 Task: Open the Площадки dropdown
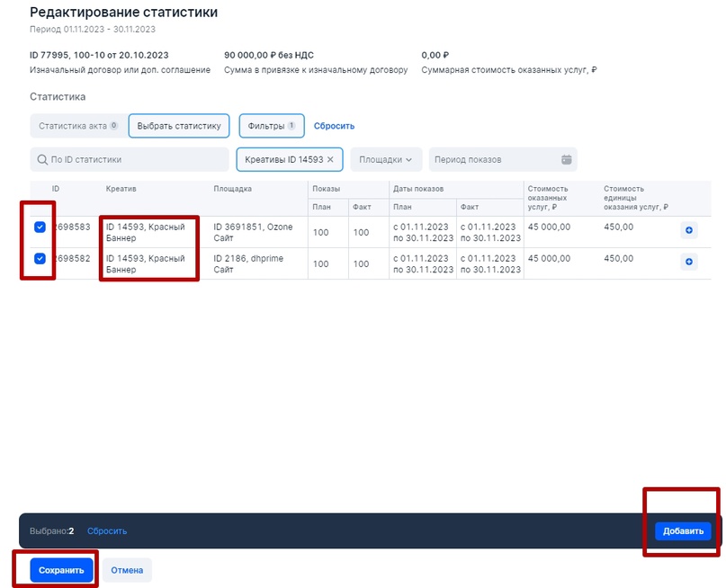(x=386, y=160)
